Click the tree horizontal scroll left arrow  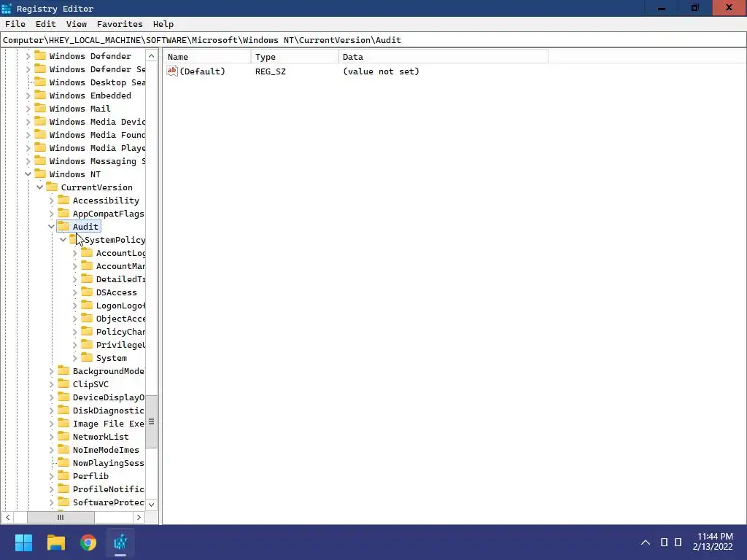7,517
